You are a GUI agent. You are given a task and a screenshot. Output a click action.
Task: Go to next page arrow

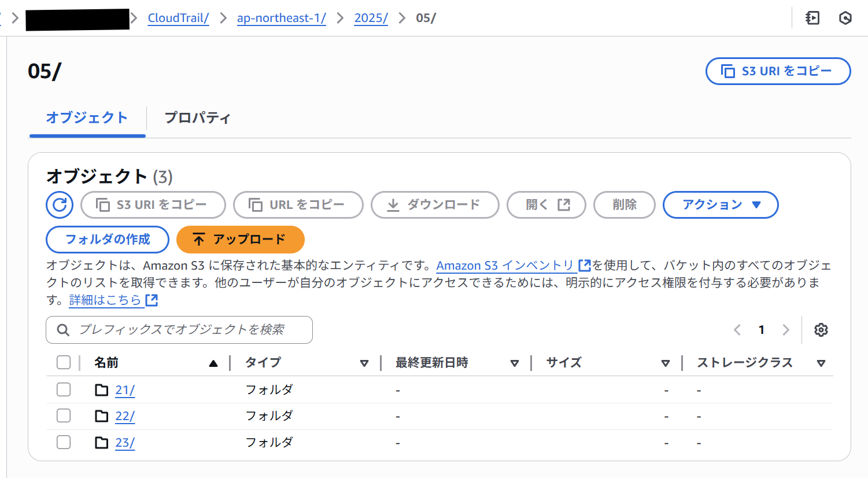(786, 330)
